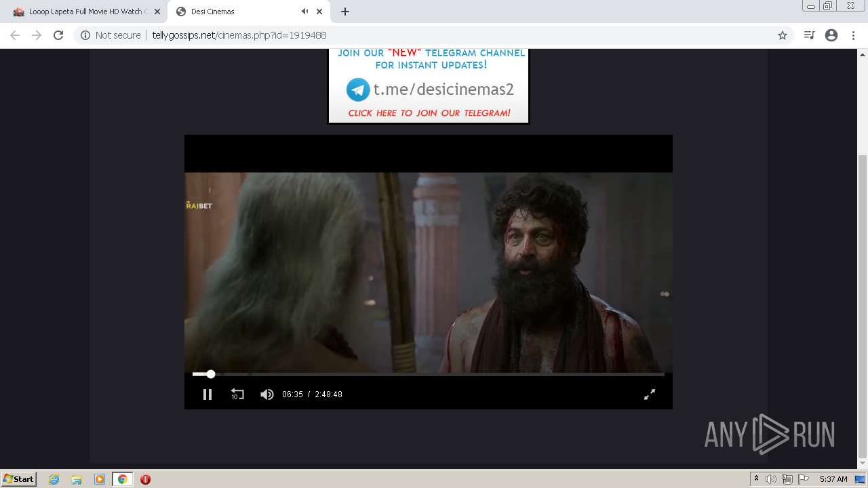Reload the current page

[x=58, y=35]
